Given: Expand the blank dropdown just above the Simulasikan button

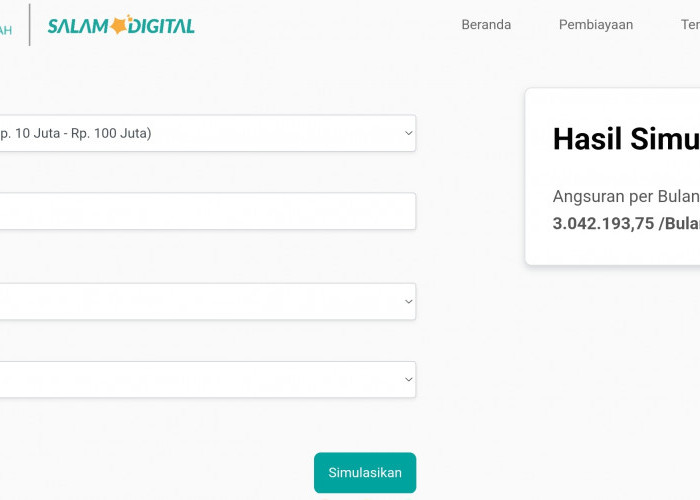Looking at the screenshot, I should tap(208, 379).
